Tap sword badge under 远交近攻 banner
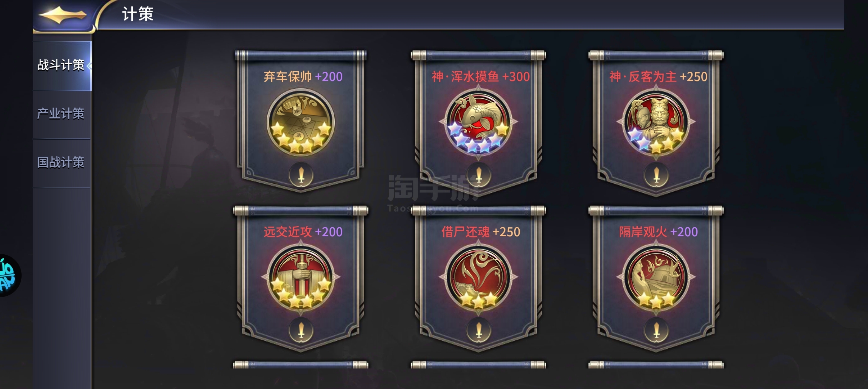The width and height of the screenshot is (868, 389). (x=301, y=330)
